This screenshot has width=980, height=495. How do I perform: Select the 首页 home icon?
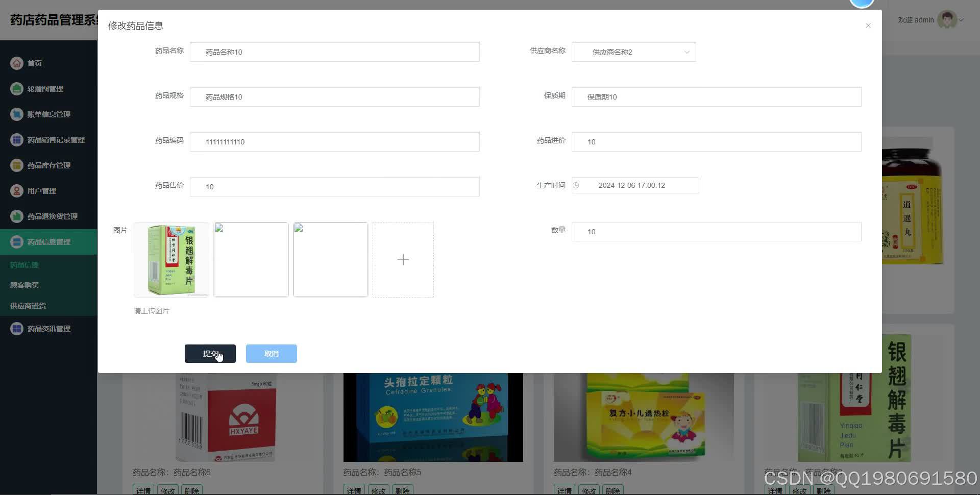(16, 63)
